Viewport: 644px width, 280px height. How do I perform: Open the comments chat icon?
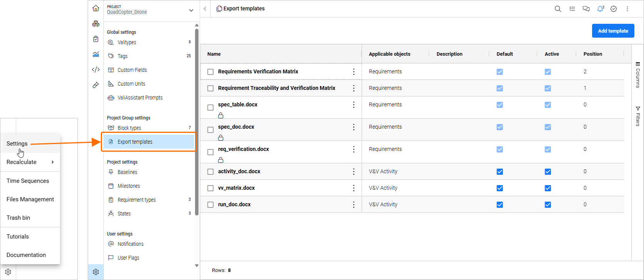(586, 9)
